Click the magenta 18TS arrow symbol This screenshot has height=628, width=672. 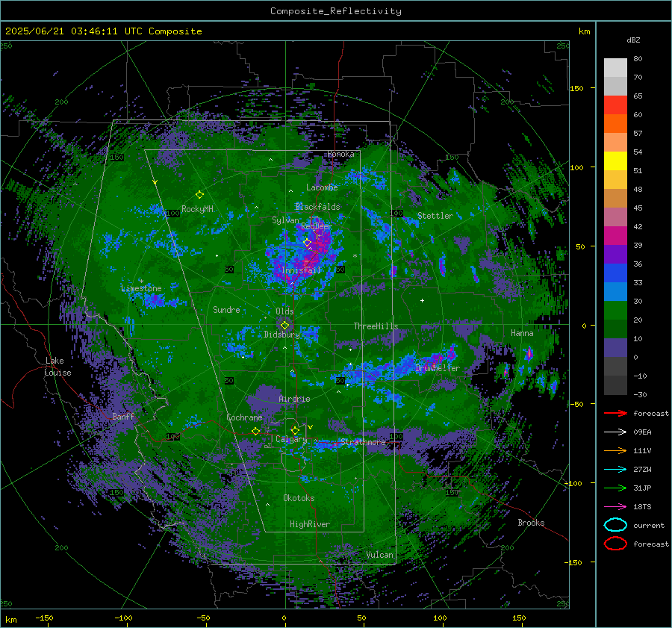tap(615, 507)
